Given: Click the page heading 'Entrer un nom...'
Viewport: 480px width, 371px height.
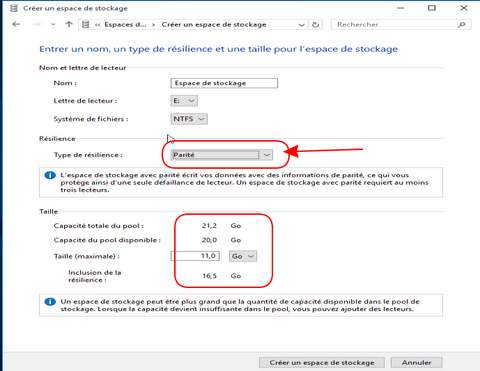Looking at the screenshot, I should click(x=219, y=49).
